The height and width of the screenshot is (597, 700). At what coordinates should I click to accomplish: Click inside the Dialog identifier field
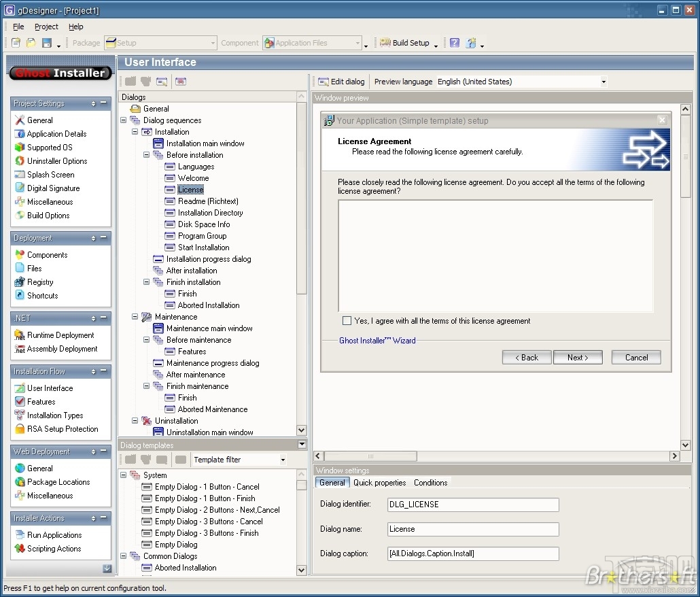[x=472, y=505]
